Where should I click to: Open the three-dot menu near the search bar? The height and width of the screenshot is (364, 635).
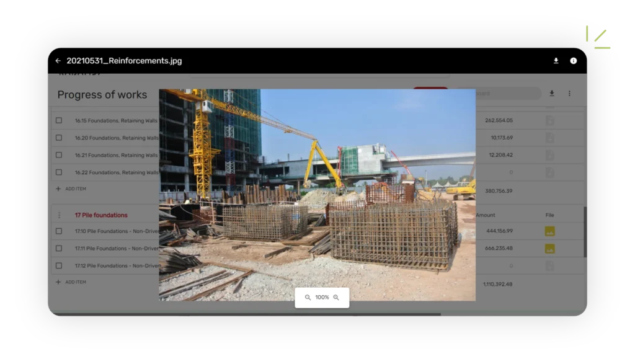pyautogui.click(x=569, y=94)
